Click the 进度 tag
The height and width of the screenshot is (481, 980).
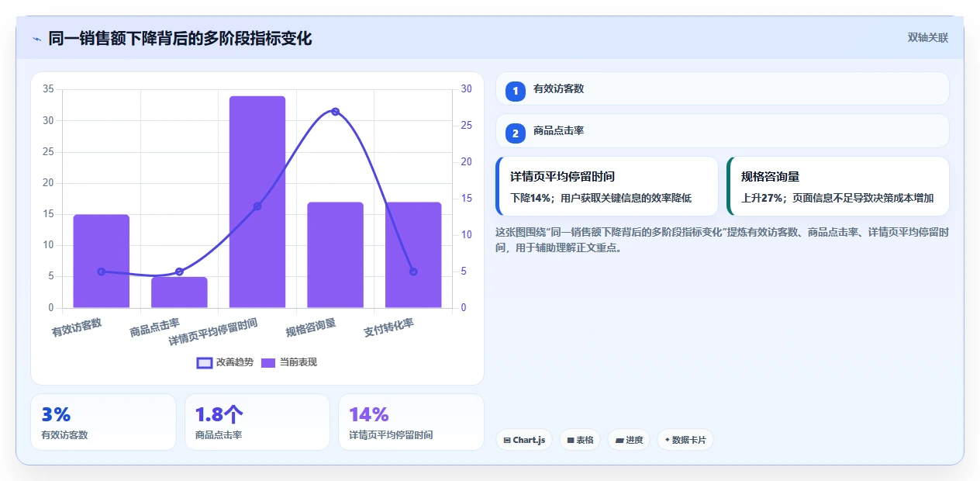(x=629, y=440)
